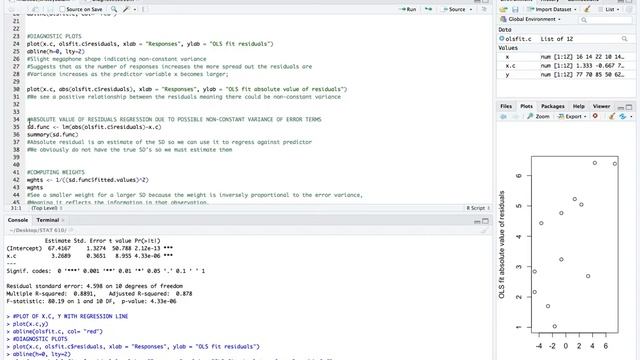This screenshot has height=360, width=640.
Task: Click the refresh plot icon
Action: point(623,117)
